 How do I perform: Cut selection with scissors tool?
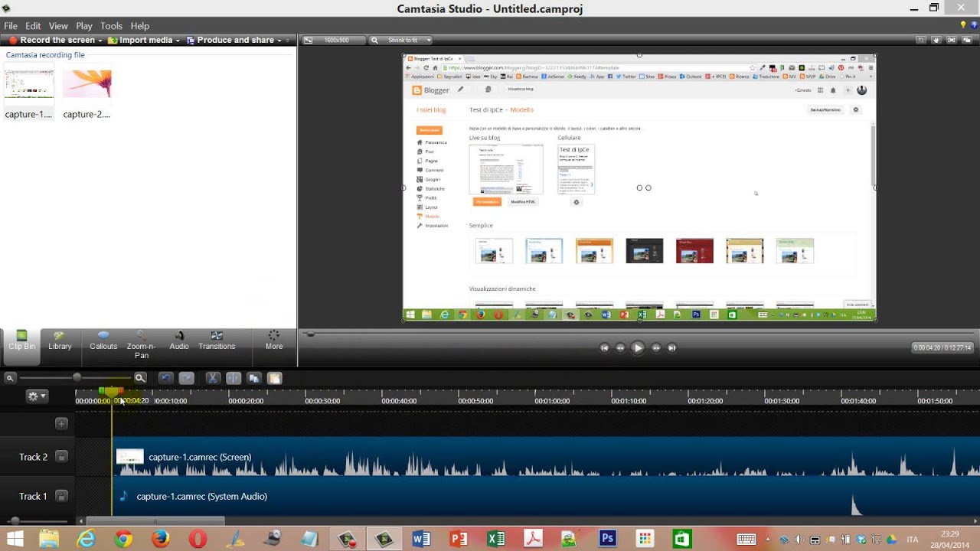coord(213,378)
